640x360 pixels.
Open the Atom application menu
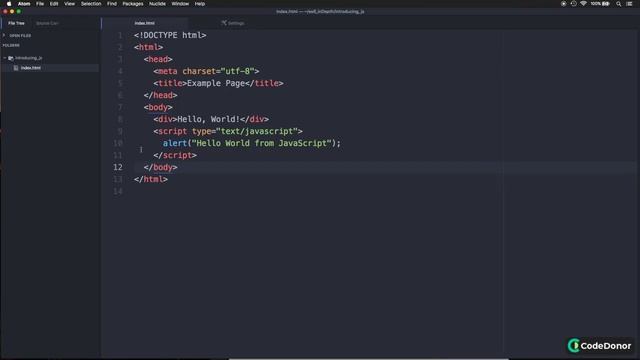pyautogui.click(x=24, y=4)
